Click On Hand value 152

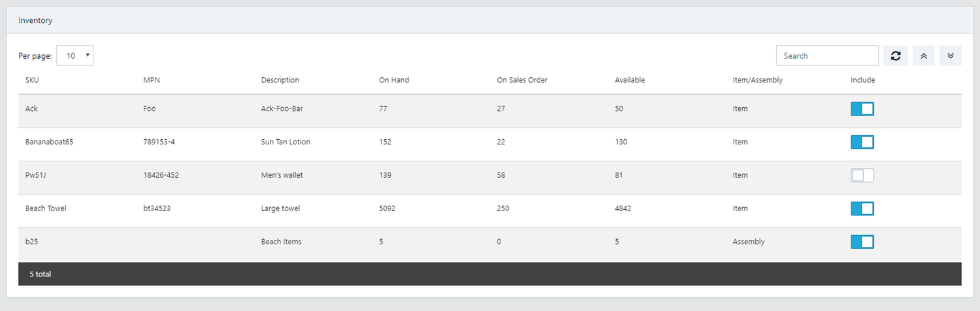(385, 142)
